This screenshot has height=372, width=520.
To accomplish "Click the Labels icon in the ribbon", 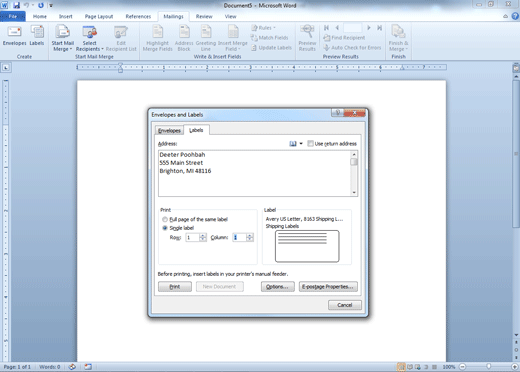I will 37,36.
